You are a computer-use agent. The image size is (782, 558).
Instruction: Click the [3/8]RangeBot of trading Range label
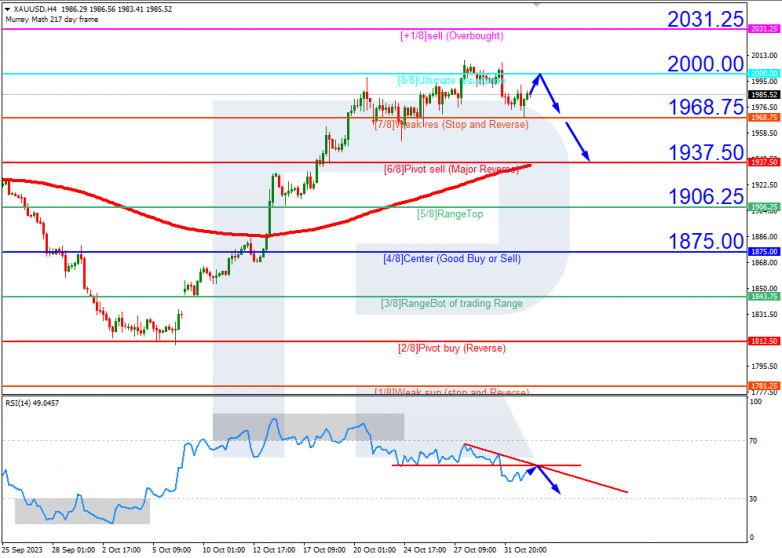(x=452, y=303)
